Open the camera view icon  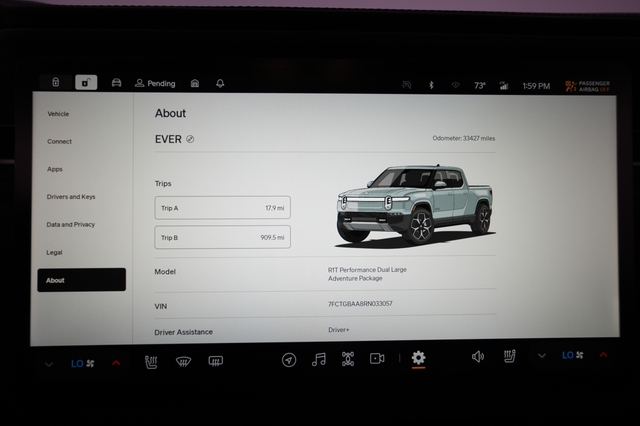click(x=377, y=359)
